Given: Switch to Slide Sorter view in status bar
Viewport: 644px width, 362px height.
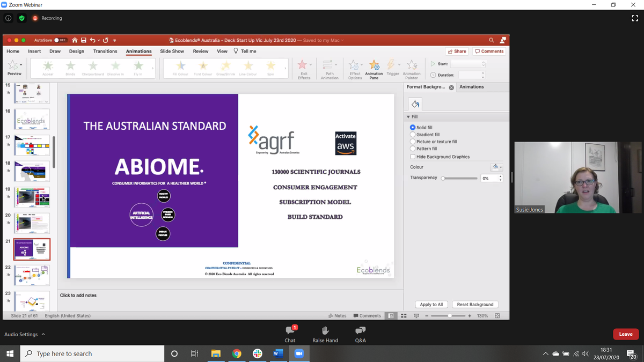Looking at the screenshot, I should (x=404, y=316).
